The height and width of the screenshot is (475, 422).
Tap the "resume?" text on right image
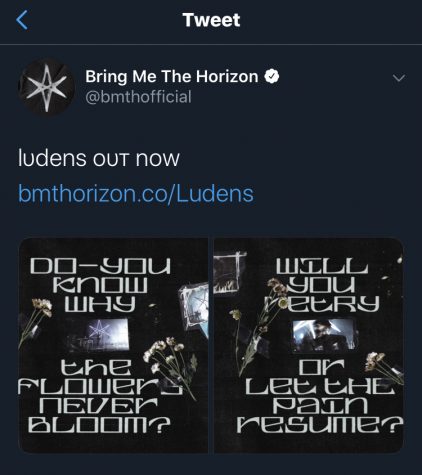pyautogui.click(x=320, y=424)
